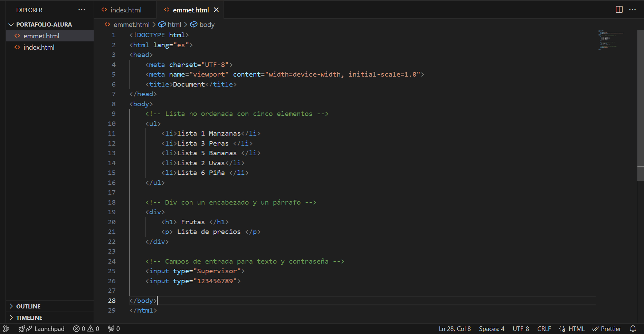Click the meta viewport line
The image size is (644, 334).
[x=285, y=75]
